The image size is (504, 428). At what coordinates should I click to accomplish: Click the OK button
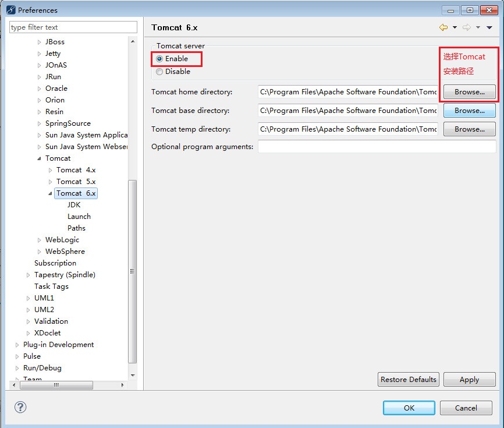pyautogui.click(x=409, y=408)
